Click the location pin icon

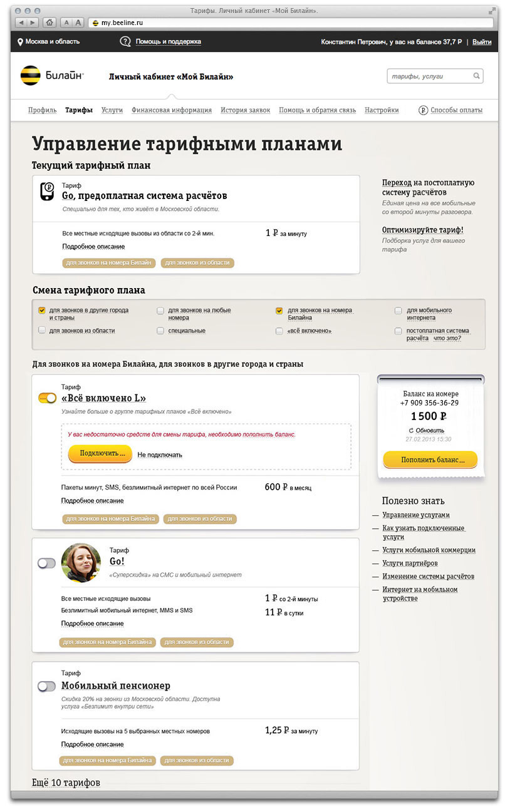20,42
